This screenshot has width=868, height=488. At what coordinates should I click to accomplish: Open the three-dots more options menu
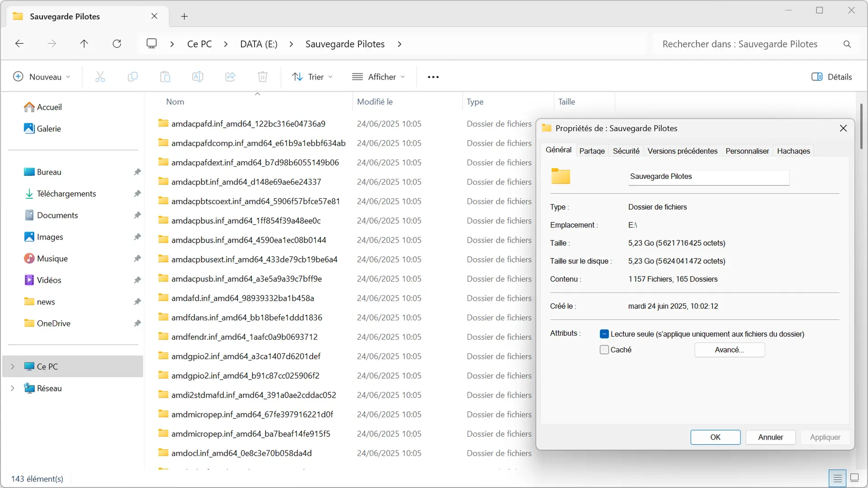click(x=433, y=77)
